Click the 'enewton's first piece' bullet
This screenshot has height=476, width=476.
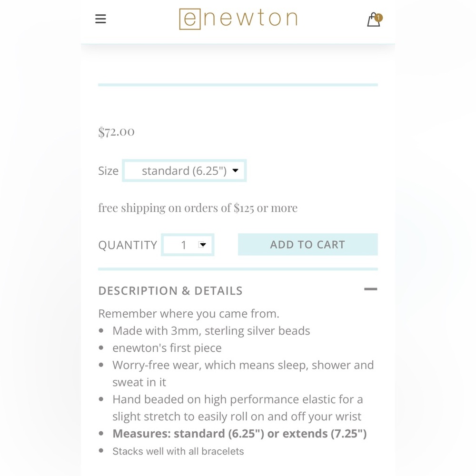click(167, 348)
